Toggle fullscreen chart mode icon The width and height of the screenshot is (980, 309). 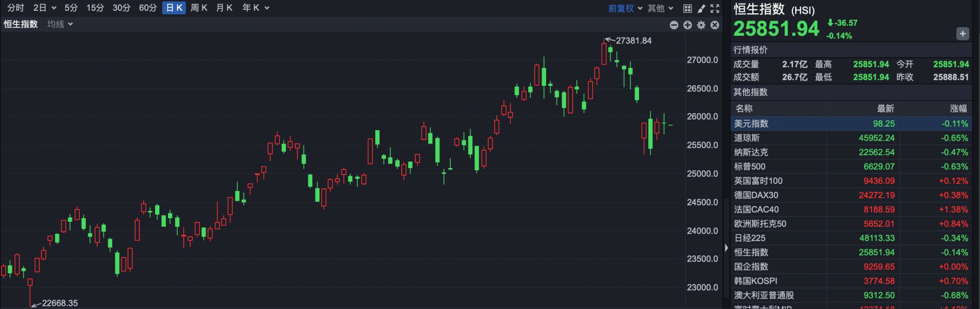pos(715,8)
